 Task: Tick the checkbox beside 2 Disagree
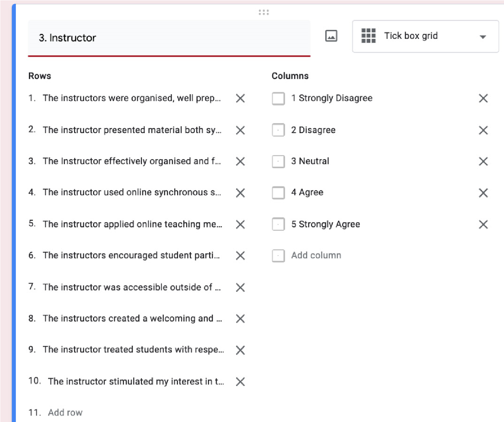[x=278, y=130]
